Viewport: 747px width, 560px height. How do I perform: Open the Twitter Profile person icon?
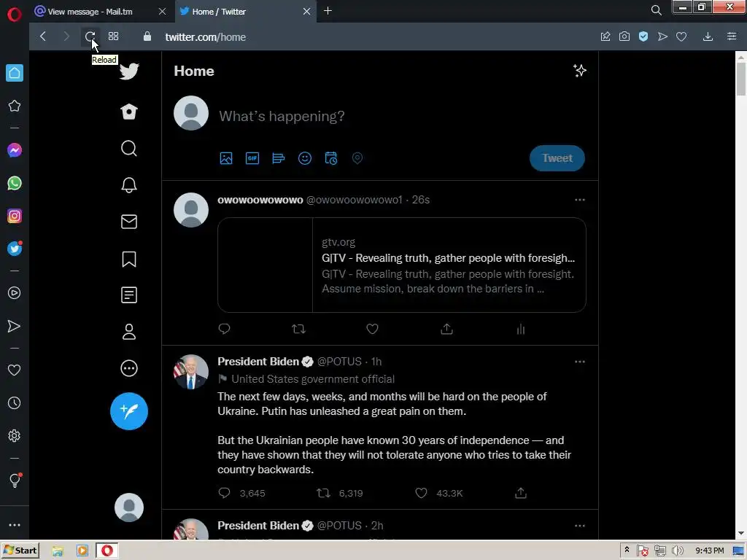pyautogui.click(x=129, y=332)
